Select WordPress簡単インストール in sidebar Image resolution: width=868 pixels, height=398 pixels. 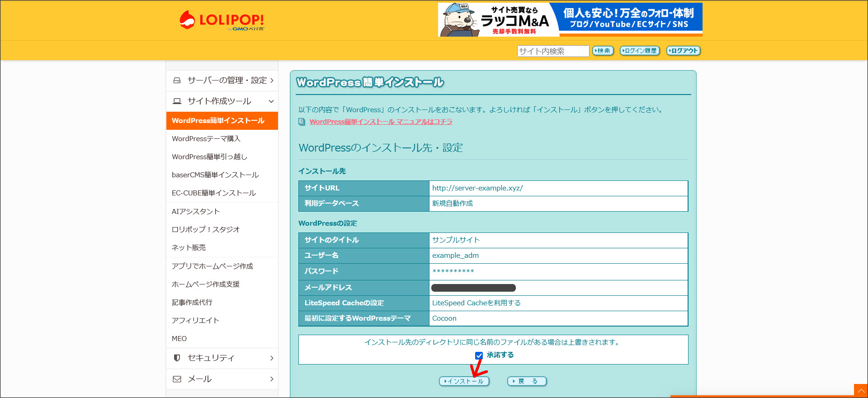(x=222, y=121)
